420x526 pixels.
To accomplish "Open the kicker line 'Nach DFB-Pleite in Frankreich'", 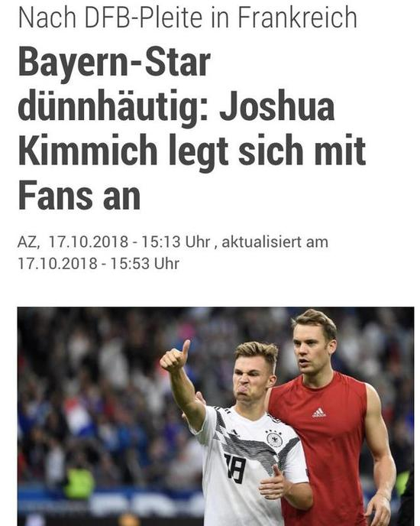I will pos(187,18).
